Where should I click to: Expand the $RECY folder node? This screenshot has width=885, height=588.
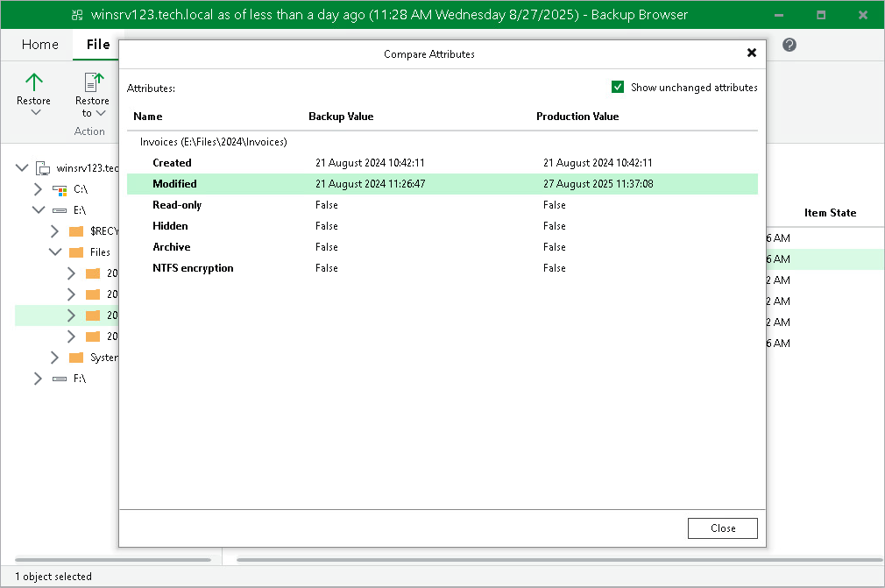click(54, 231)
